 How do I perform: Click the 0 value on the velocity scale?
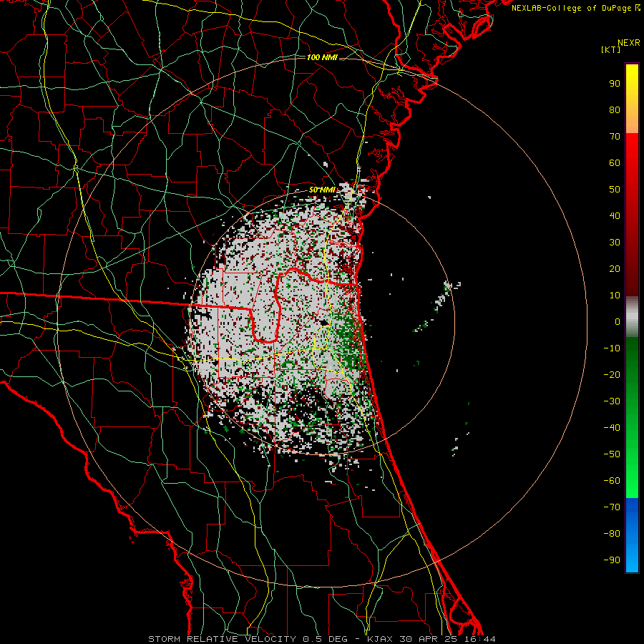click(618, 322)
